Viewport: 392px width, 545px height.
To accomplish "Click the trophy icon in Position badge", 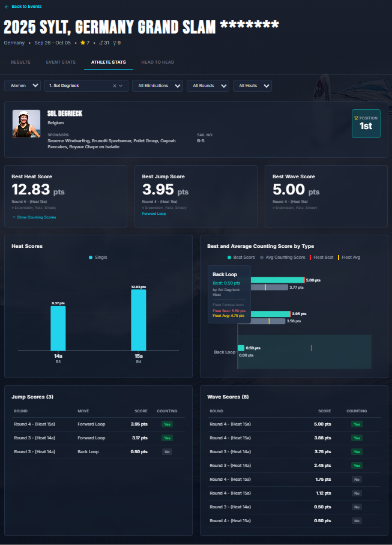I will (356, 118).
